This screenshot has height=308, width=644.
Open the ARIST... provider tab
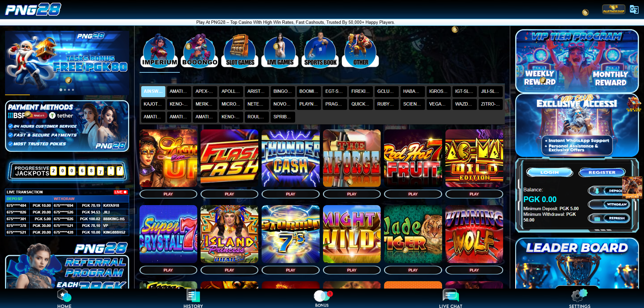(256, 91)
